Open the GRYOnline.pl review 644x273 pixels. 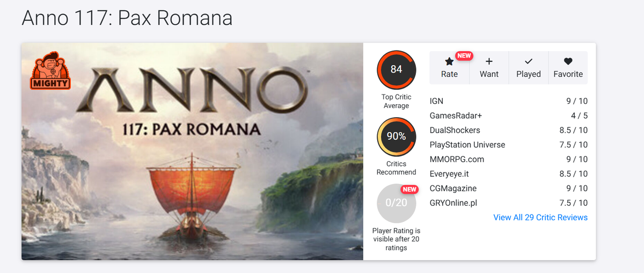[453, 203]
